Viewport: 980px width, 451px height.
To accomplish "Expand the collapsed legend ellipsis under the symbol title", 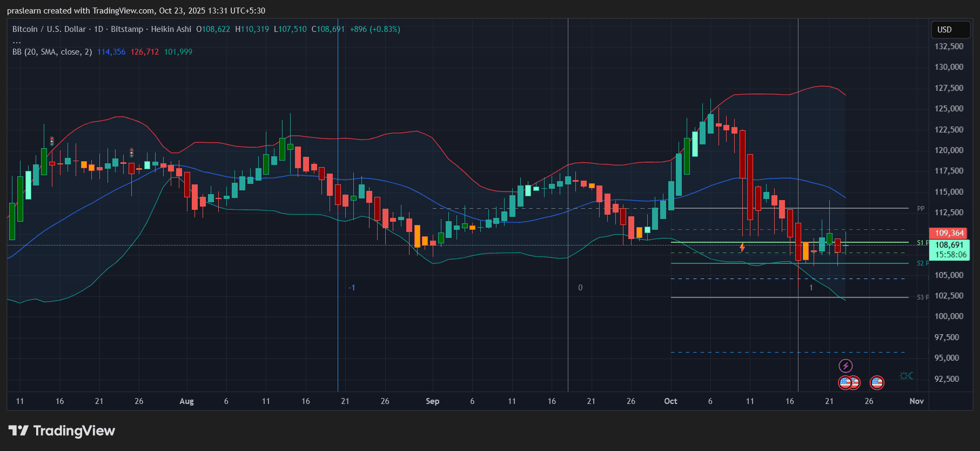I will [x=17, y=41].
